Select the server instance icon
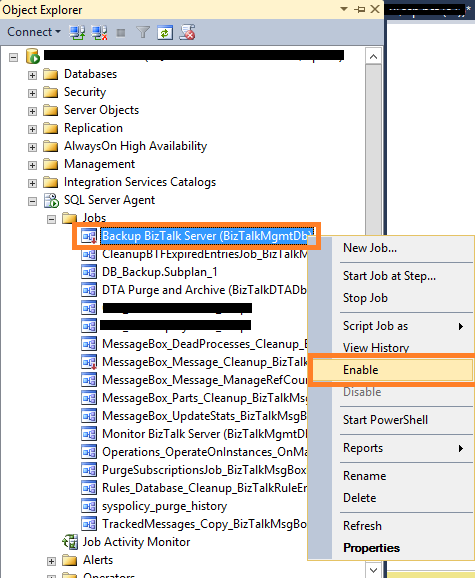 coord(33,56)
